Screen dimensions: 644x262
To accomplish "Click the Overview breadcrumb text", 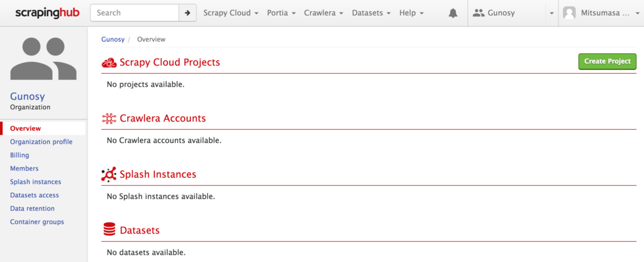I will coord(151,40).
